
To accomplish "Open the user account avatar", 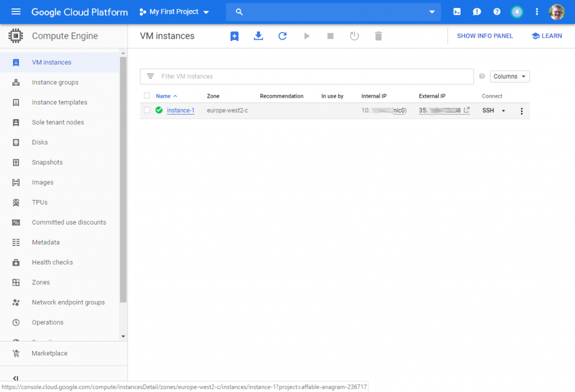I will click(556, 12).
